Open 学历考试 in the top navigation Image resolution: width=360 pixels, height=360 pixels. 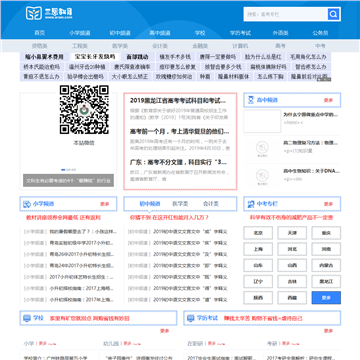[x=240, y=33]
